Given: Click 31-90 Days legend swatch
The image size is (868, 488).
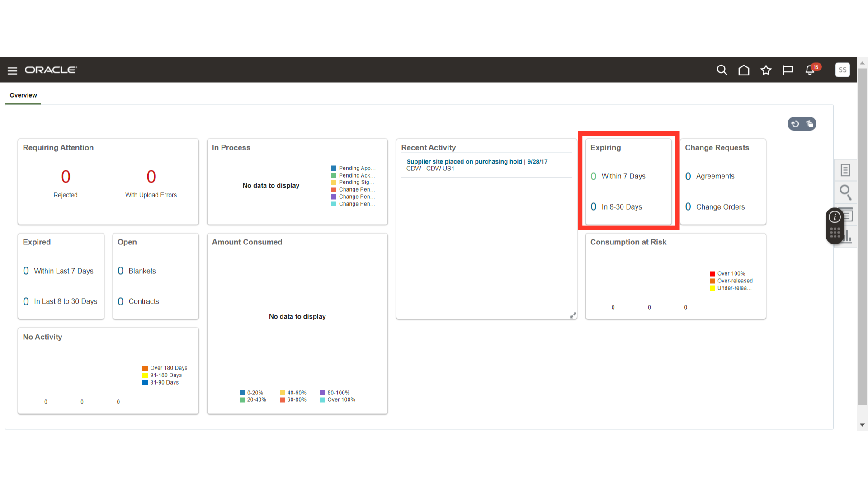Looking at the screenshot, I should pyautogui.click(x=145, y=383).
